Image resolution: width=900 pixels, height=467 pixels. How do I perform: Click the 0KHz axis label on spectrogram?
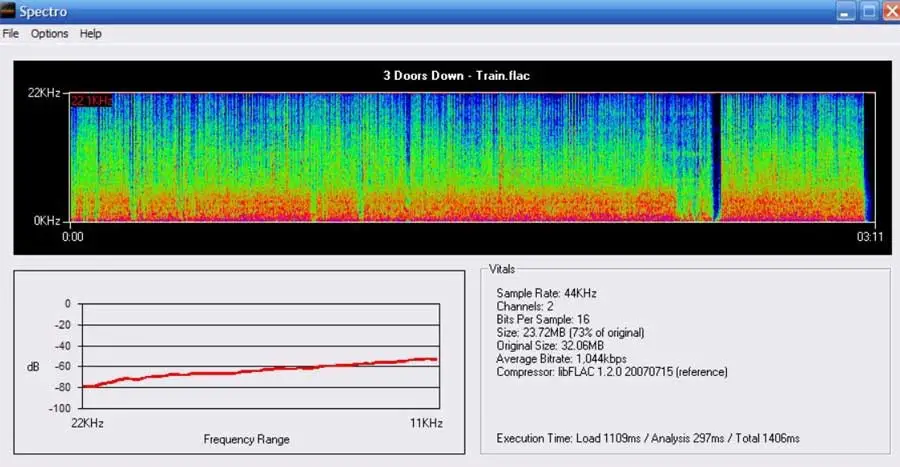(47, 220)
